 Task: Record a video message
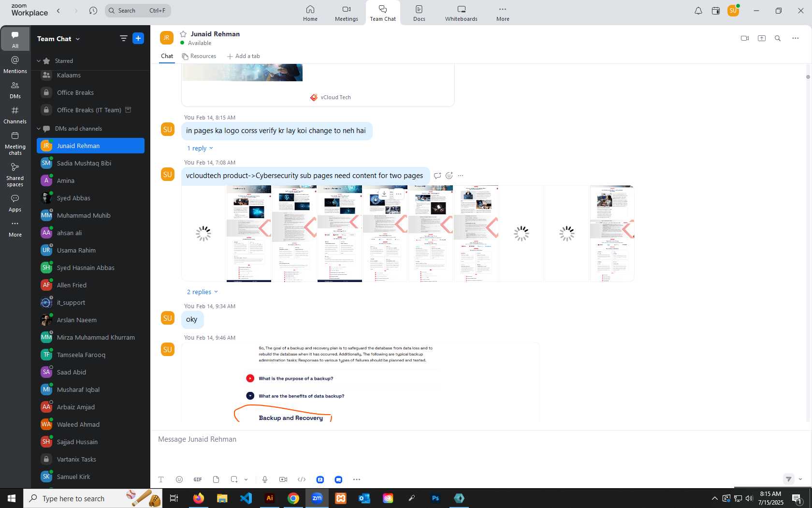[283, 479]
